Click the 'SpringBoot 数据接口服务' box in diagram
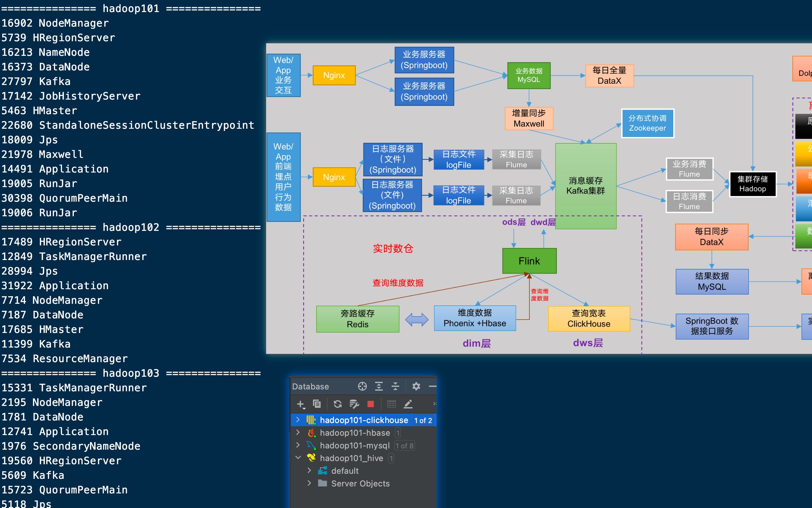Image resolution: width=812 pixels, height=508 pixels. click(x=712, y=326)
